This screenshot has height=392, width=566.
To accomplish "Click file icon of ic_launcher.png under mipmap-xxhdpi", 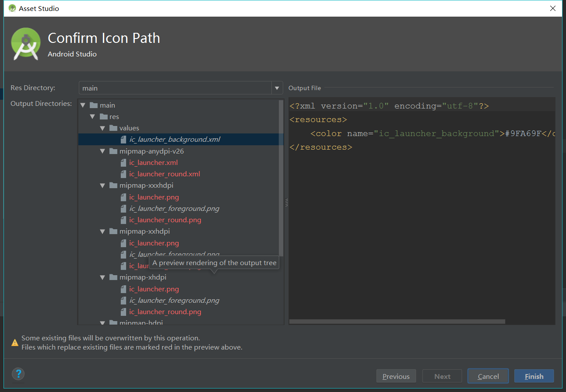I will 123,243.
